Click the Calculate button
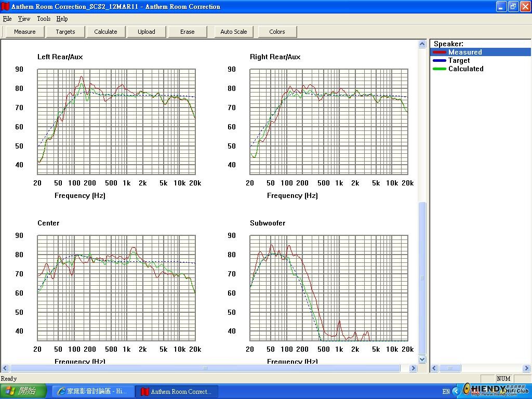 (105, 32)
